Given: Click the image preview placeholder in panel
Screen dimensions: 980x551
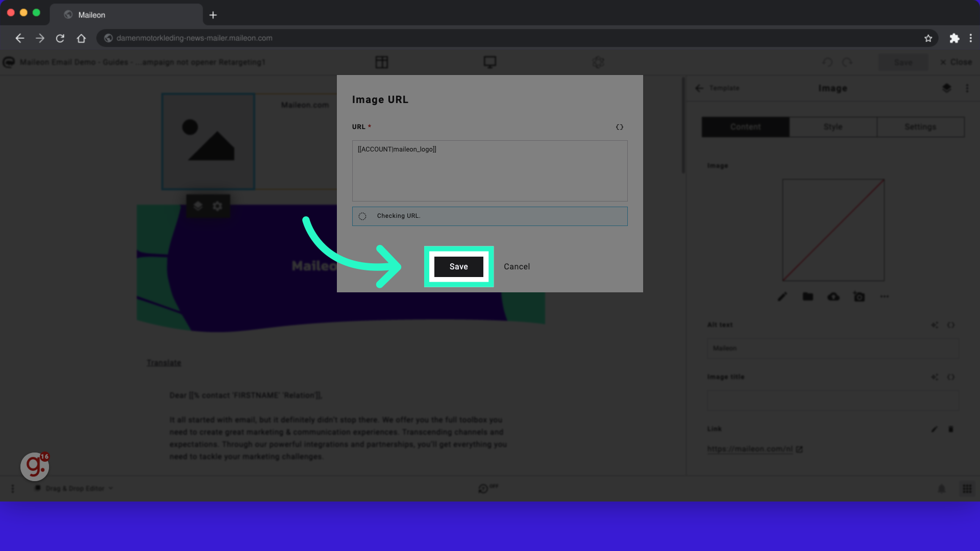Looking at the screenshot, I should pyautogui.click(x=833, y=230).
